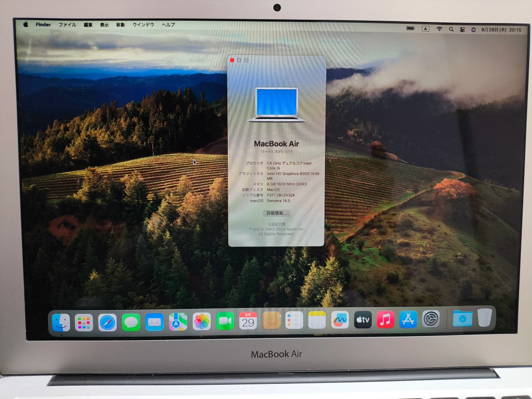
Task: Launch FaceTime from the Dock
Action: 225,321
